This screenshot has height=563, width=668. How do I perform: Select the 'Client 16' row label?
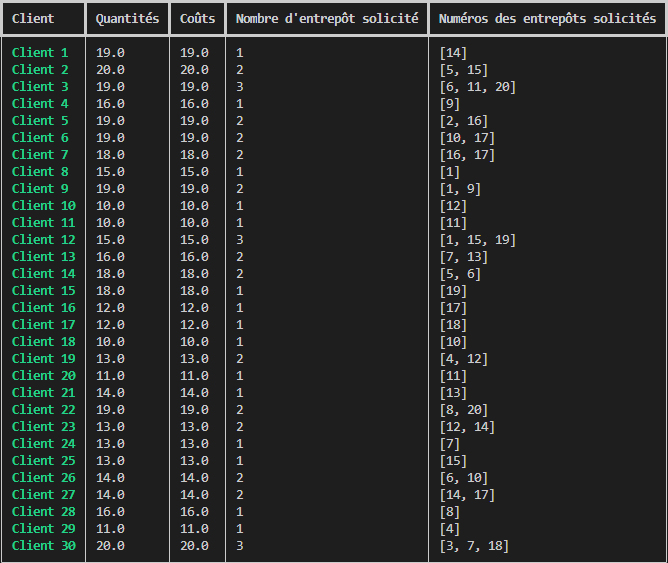(x=43, y=307)
